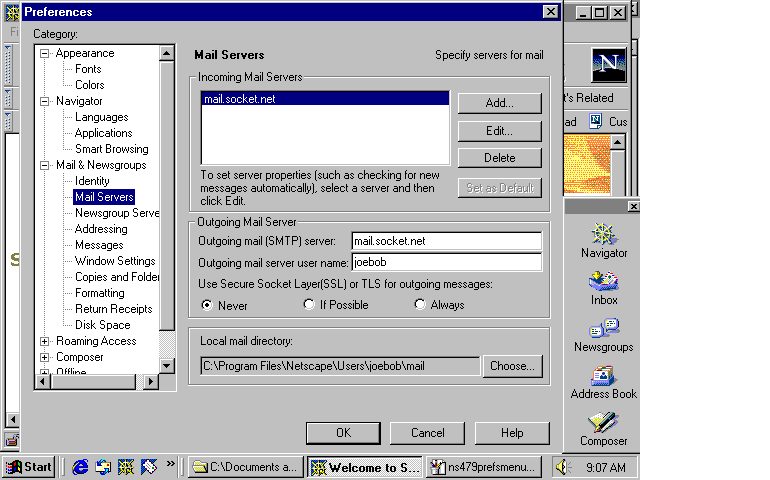
Task: Open Composer from the component bar
Action: pos(604,429)
